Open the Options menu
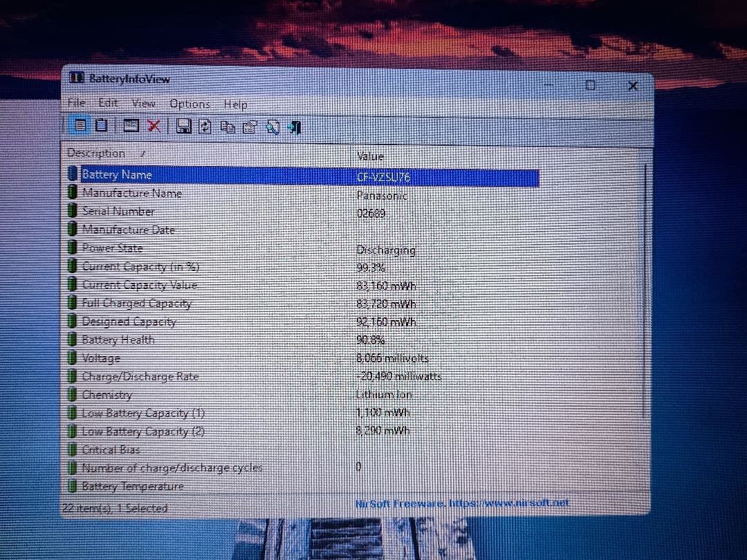The width and height of the screenshot is (747, 560). point(190,104)
